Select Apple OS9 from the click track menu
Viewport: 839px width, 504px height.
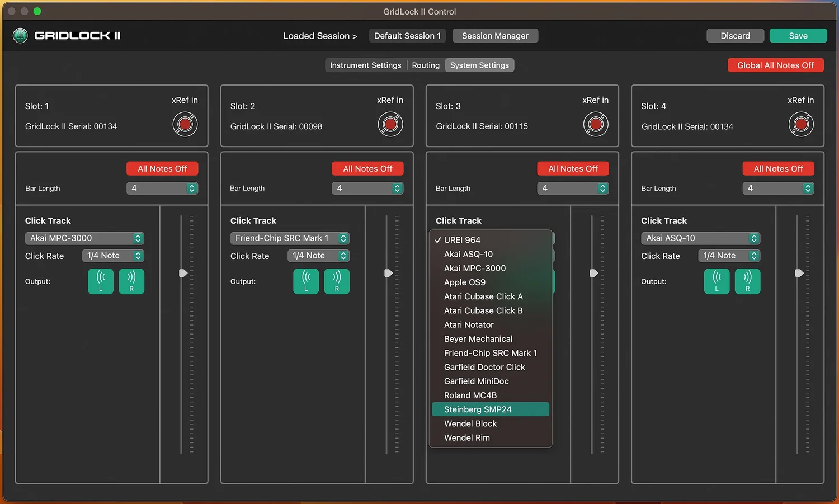pyautogui.click(x=464, y=282)
